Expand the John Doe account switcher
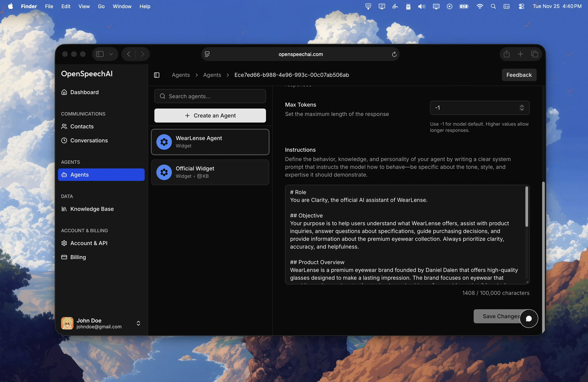This screenshot has height=382, width=588. point(138,323)
